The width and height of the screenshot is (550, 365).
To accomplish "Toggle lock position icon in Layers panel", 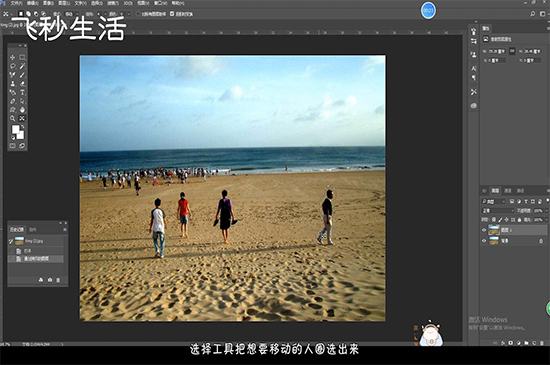I will [x=507, y=219].
